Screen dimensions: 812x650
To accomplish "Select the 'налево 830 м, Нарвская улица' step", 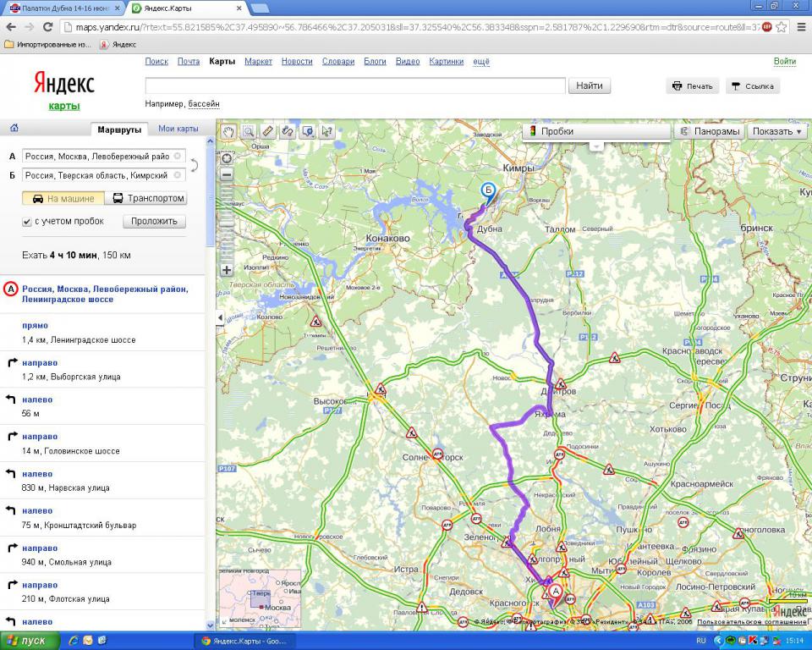I will [102, 481].
